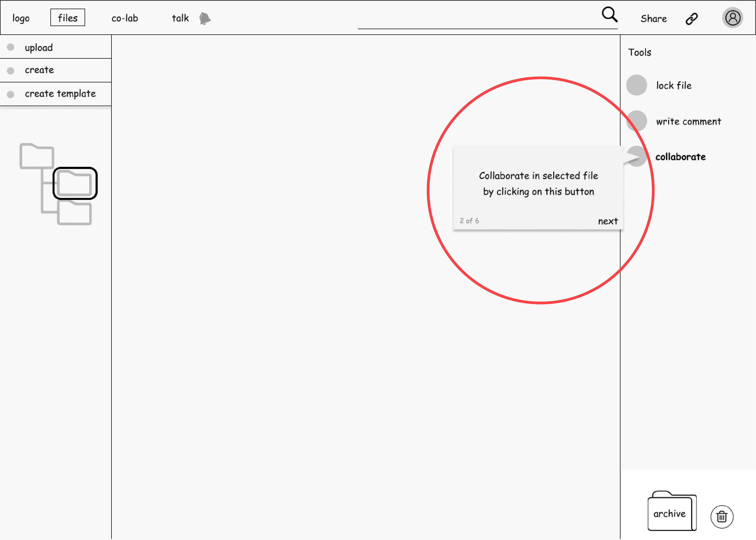Image resolution: width=756 pixels, height=540 pixels.
Task: Select the files tab in navigation
Action: 67,17
